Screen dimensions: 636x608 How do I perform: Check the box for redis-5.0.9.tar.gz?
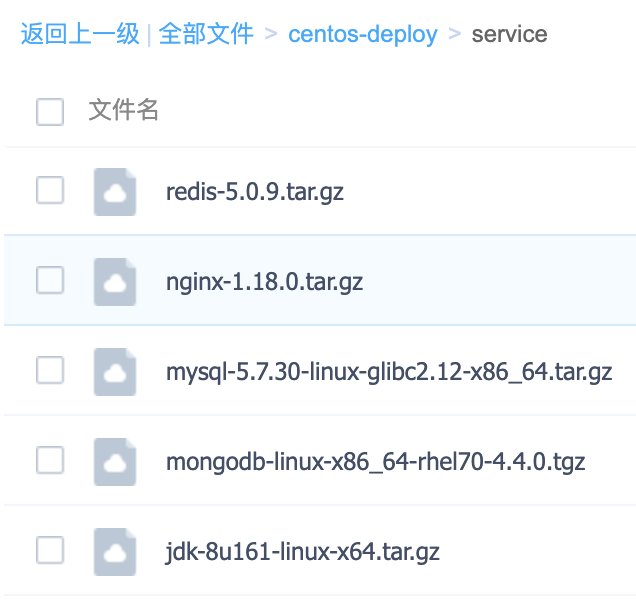coord(50,190)
